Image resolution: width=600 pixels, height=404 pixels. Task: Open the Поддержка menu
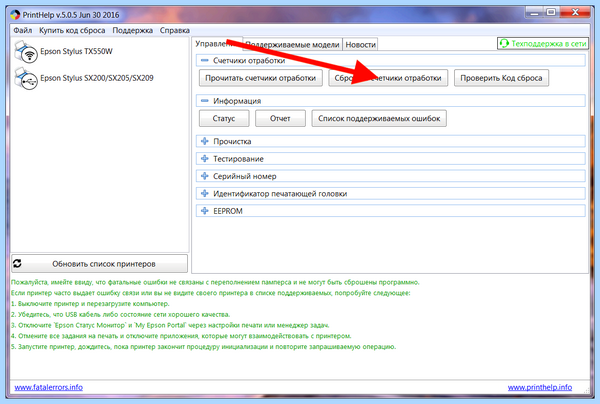click(x=132, y=30)
